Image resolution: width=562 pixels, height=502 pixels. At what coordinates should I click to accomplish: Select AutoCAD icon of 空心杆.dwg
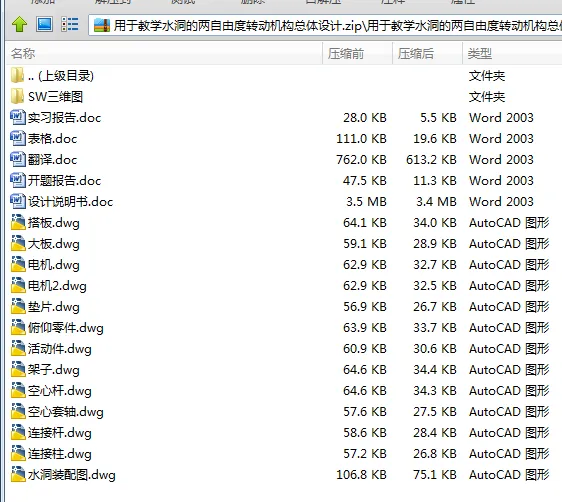pos(18,391)
